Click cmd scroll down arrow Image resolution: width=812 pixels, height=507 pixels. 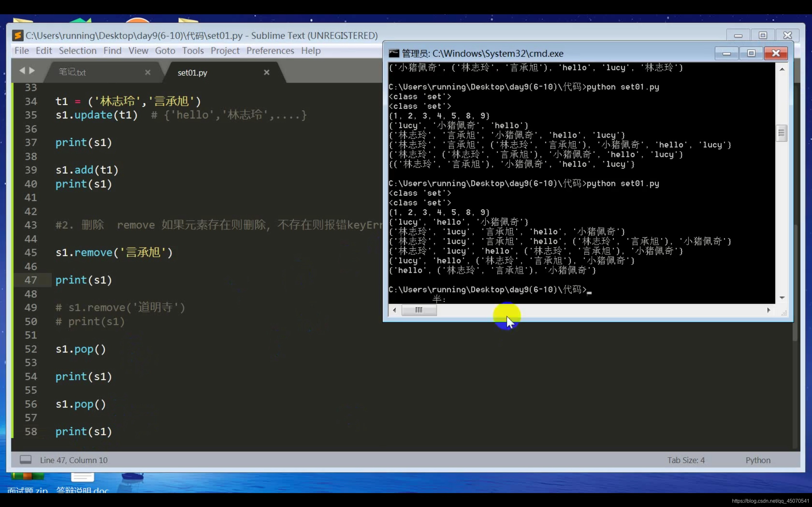click(782, 298)
